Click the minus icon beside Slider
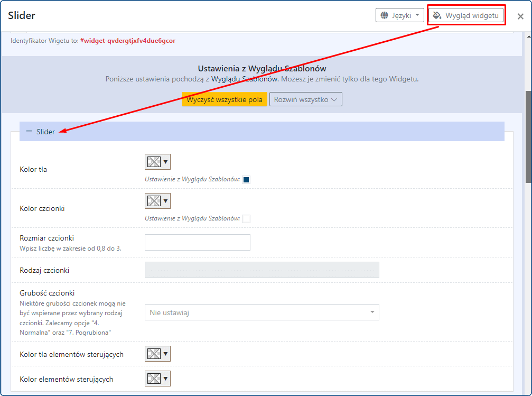The image size is (532, 396). coord(29,132)
